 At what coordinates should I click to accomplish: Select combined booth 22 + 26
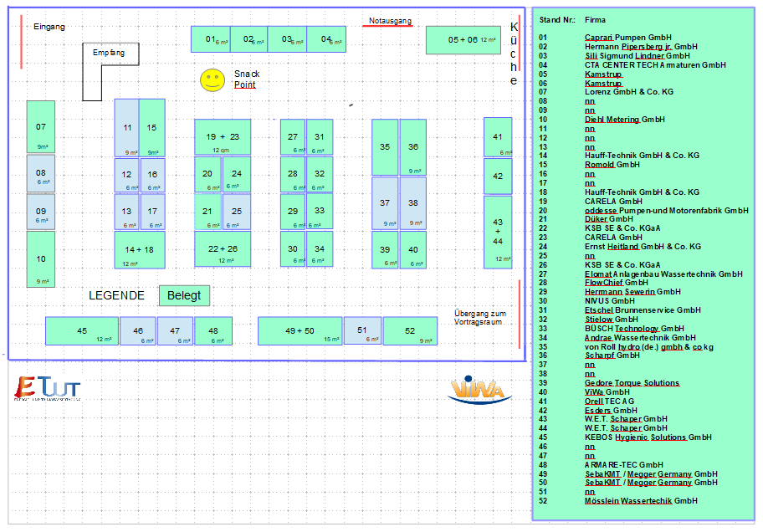223,249
